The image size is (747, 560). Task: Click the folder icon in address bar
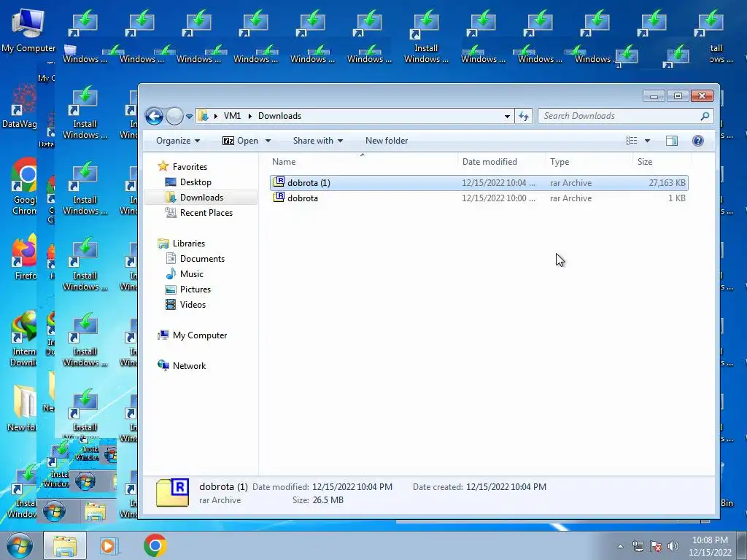tap(203, 116)
